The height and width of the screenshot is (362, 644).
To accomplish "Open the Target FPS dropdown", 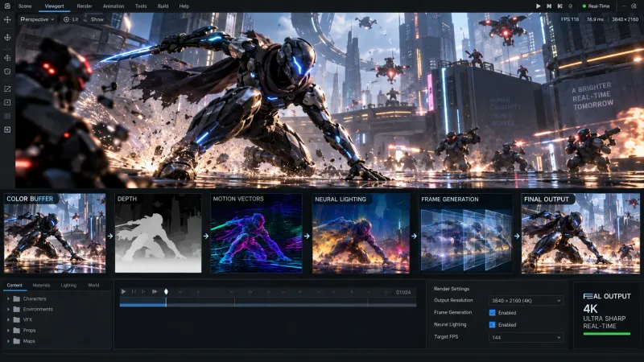I will 526,337.
